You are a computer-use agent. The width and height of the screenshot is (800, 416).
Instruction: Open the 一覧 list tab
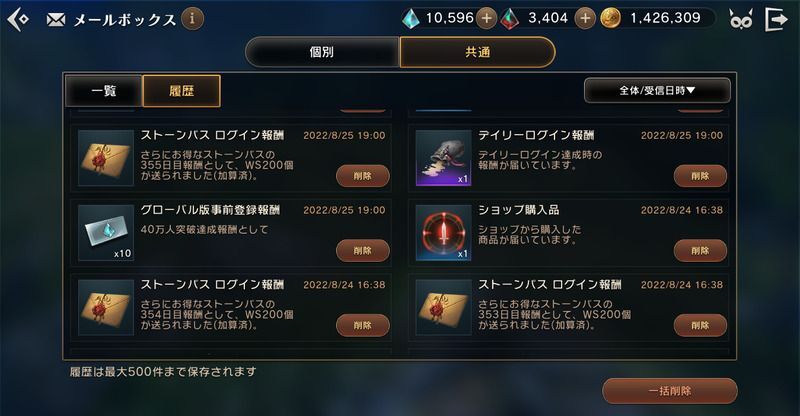104,91
